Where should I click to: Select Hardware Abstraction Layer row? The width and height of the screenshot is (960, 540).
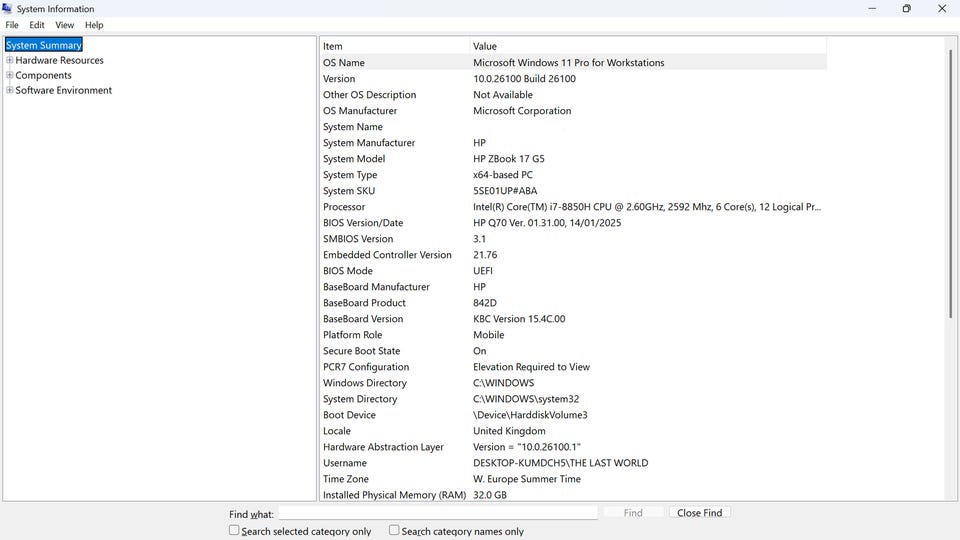tap(573, 447)
